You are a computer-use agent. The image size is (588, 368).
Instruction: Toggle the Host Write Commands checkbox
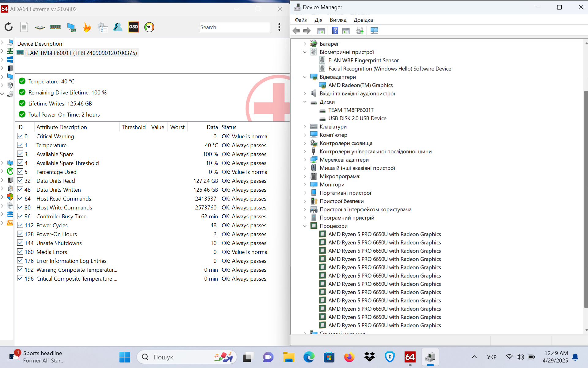[x=20, y=207]
